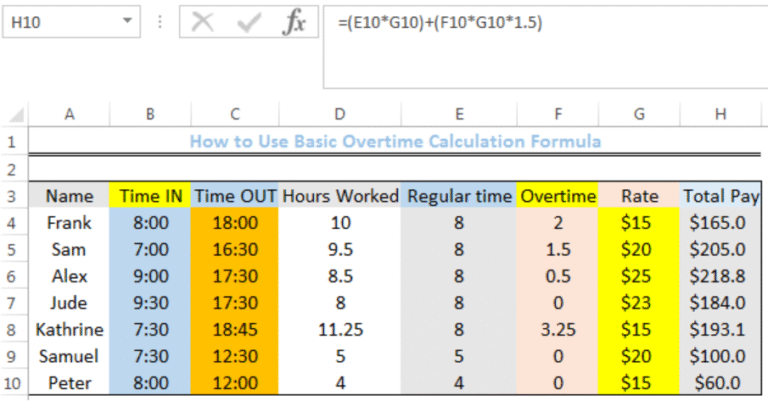Screen dimensions: 768x401
Task: Select Kathrine's Time OUT cell '18:45'
Action: (235, 330)
